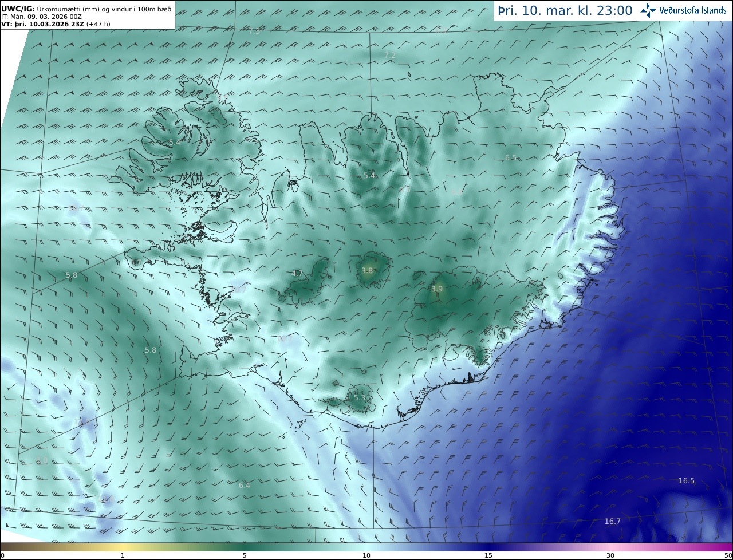Click the colorbar tick label 0

click(x=2, y=555)
